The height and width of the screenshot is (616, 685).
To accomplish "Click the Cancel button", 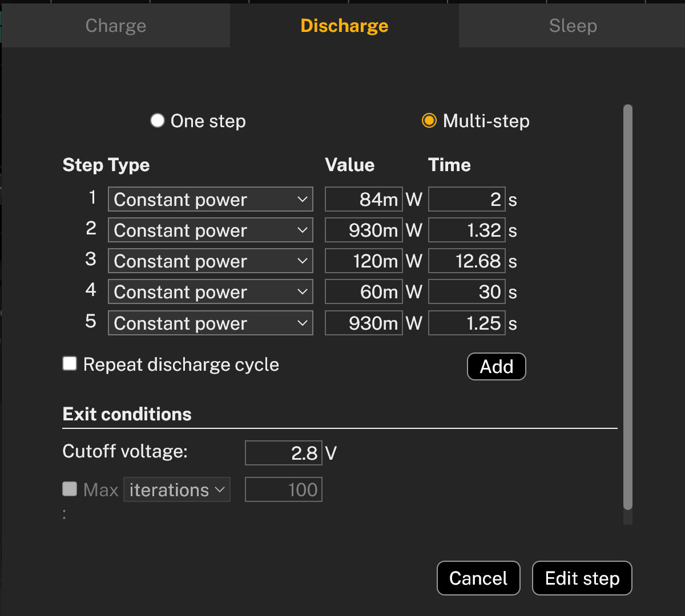I will point(478,578).
